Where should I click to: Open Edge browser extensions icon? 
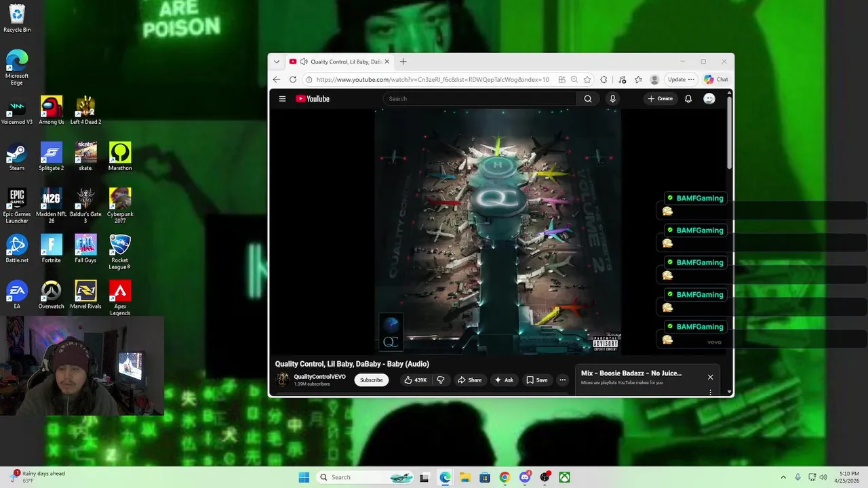[604, 79]
